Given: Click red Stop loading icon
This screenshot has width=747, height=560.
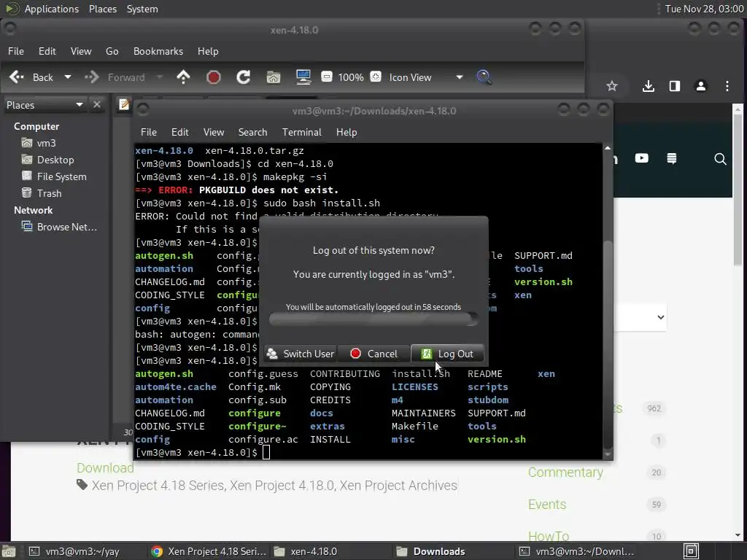Looking at the screenshot, I should (214, 77).
